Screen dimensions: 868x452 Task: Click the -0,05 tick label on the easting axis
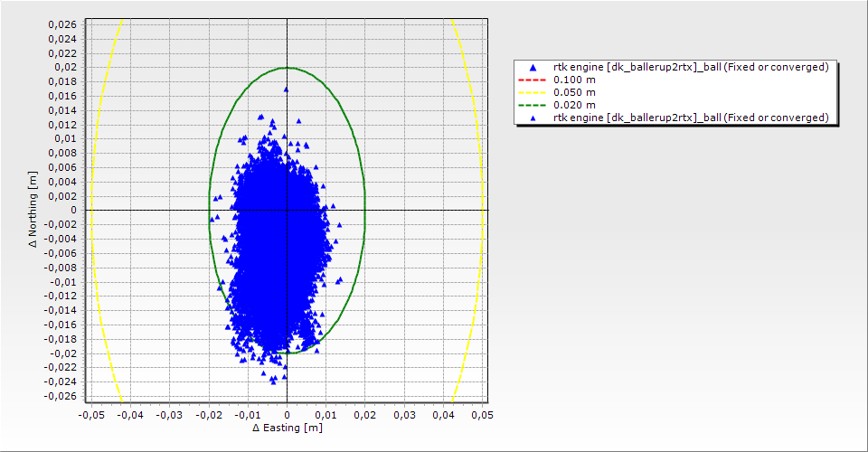click(91, 415)
